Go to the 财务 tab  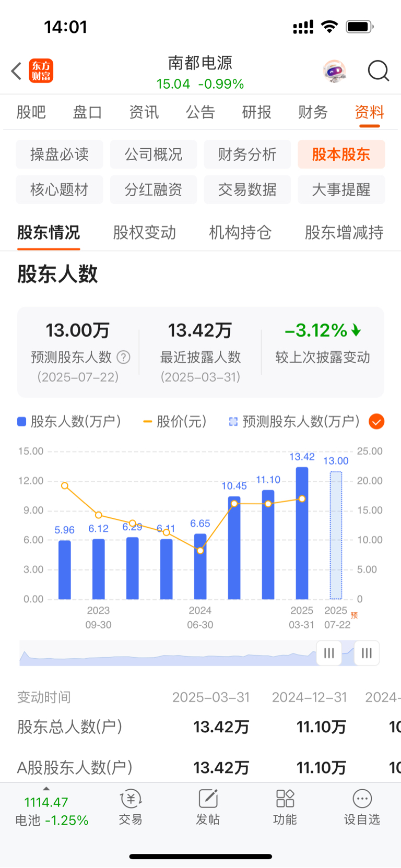(313, 112)
